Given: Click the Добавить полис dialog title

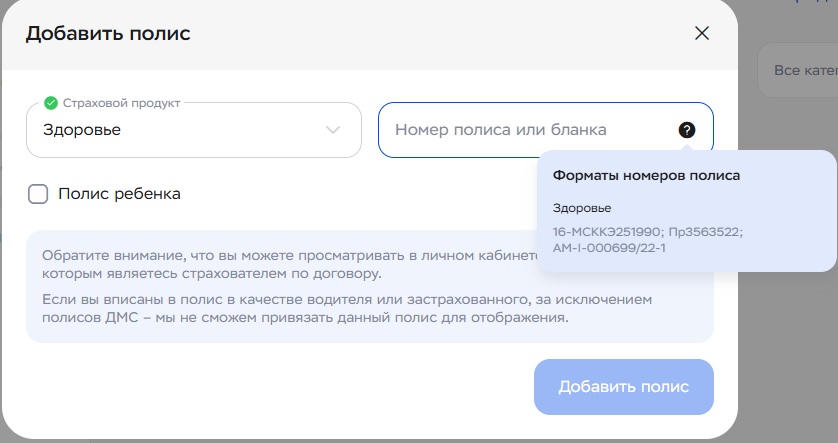Looking at the screenshot, I should (108, 34).
